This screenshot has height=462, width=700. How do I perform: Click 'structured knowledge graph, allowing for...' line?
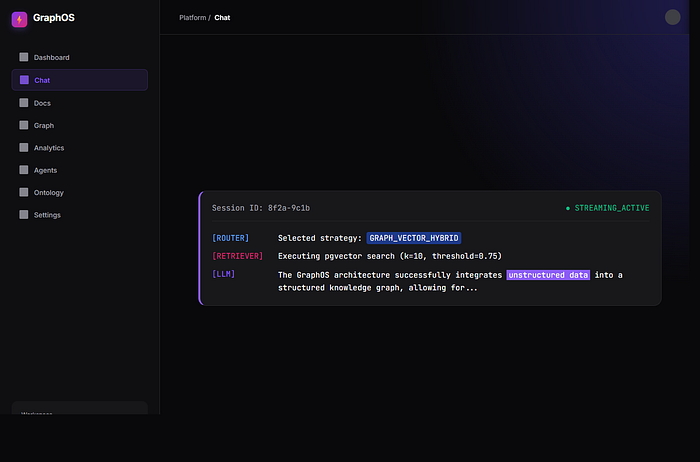pyautogui.click(x=378, y=288)
